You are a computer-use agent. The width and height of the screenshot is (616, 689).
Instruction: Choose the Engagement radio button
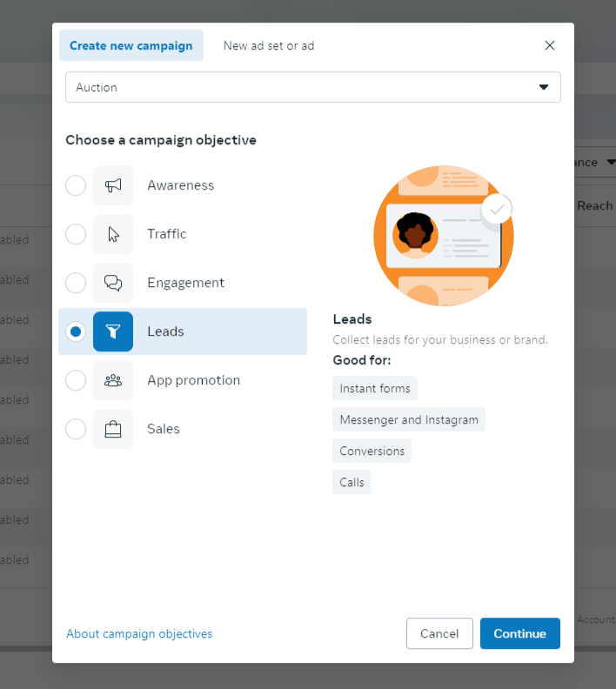(76, 283)
